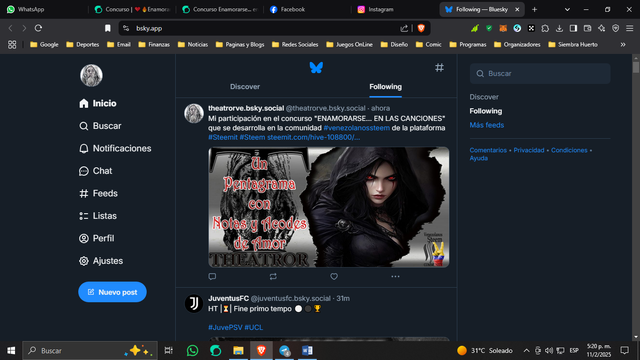Repost the theatrorve post
The image size is (640, 360).
point(273,276)
